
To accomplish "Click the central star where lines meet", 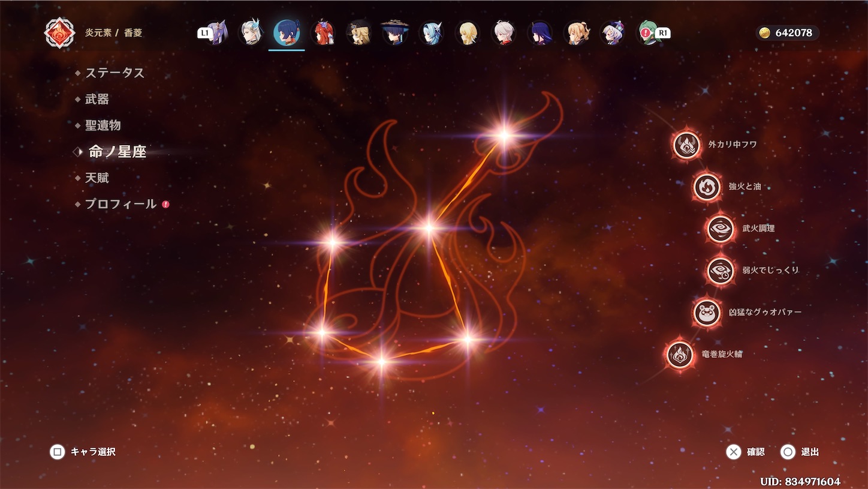I will click(x=429, y=227).
